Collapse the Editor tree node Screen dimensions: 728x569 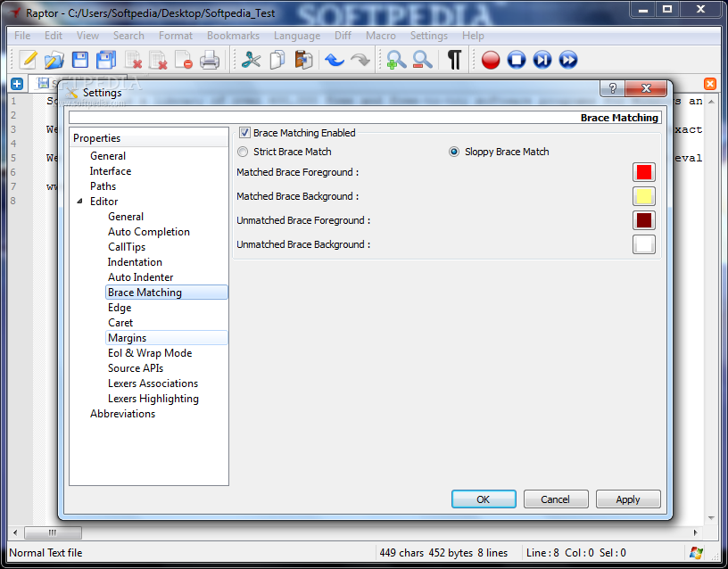pyautogui.click(x=80, y=202)
